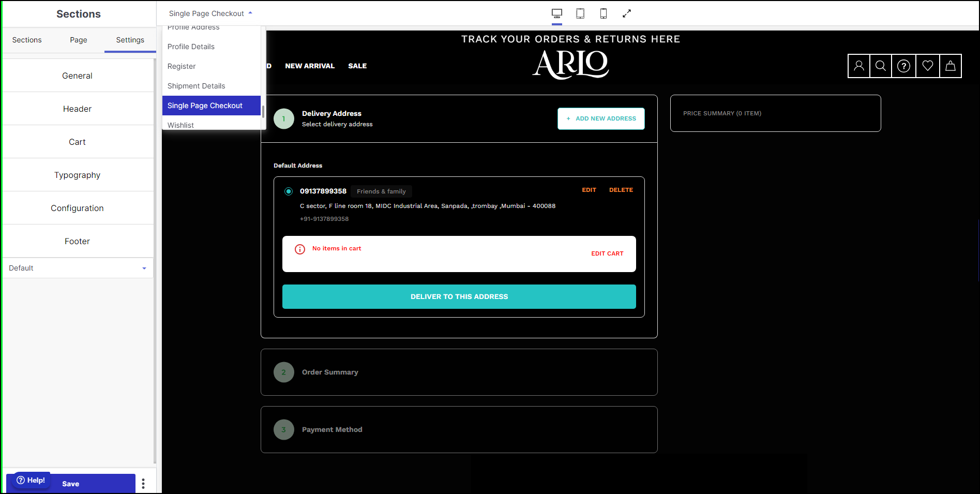Switch to desktop preview icon
980x494 pixels.
(556, 13)
